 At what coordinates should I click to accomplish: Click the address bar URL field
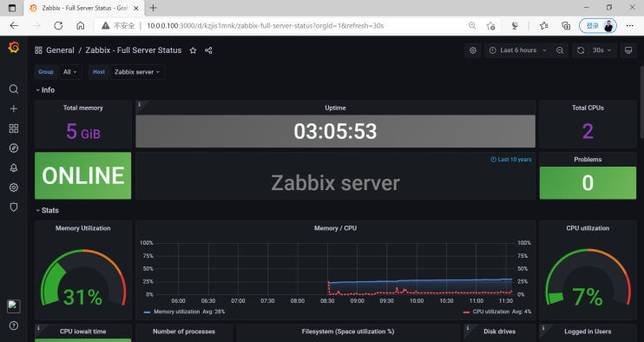click(x=265, y=26)
